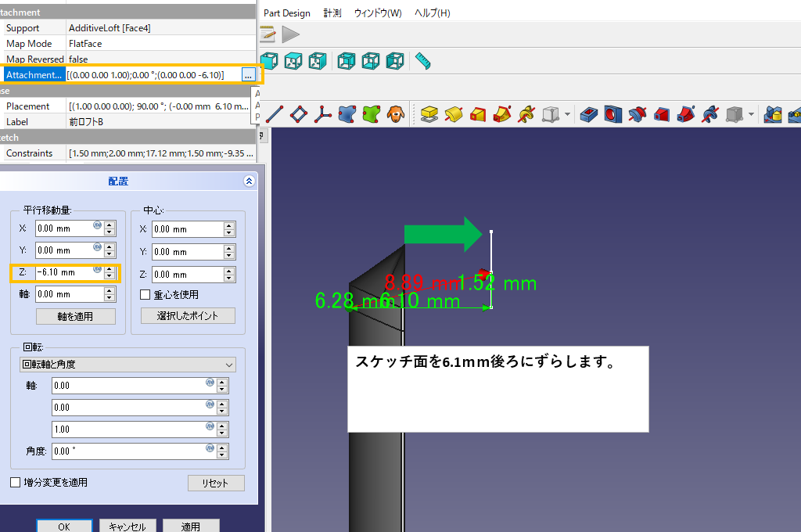Click the 軸を適用 button
Image resolution: width=801 pixels, height=532 pixels.
tap(75, 316)
